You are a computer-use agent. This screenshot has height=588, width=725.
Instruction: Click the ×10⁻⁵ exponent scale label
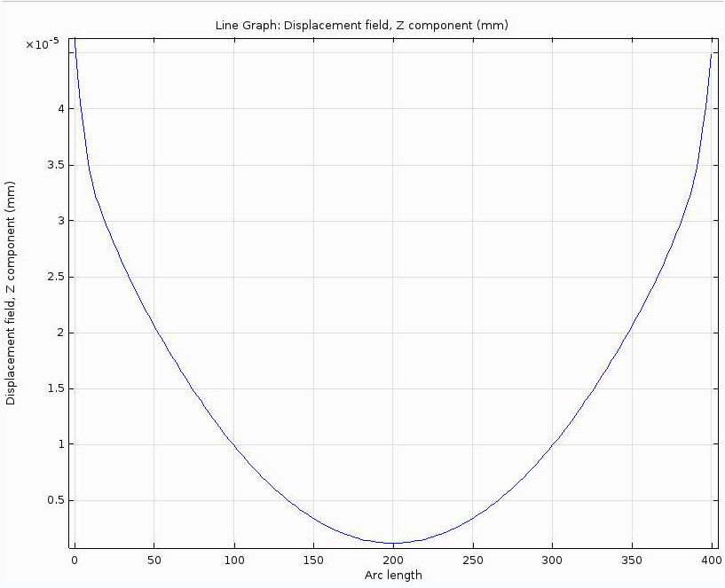coord(43,44)
